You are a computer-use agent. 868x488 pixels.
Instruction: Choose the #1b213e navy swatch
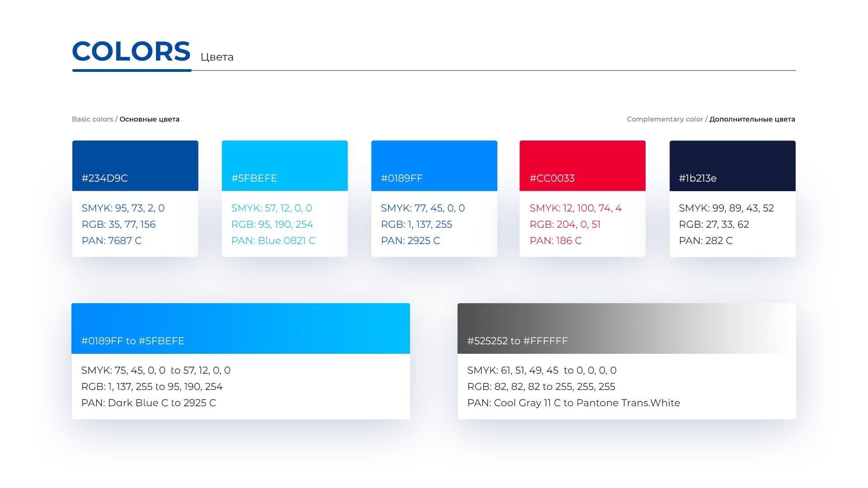point(732,166)
